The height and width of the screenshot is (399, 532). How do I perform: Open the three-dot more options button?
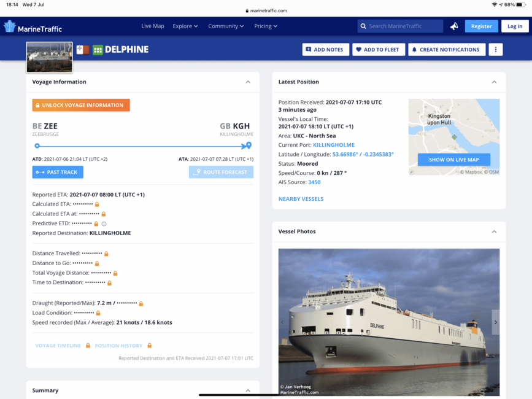pos(495,50)
